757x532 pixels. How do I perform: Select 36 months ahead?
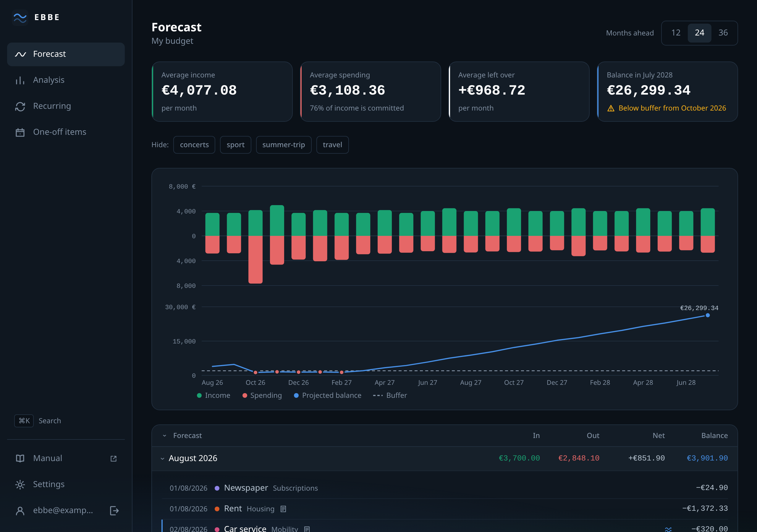(723, 33)
